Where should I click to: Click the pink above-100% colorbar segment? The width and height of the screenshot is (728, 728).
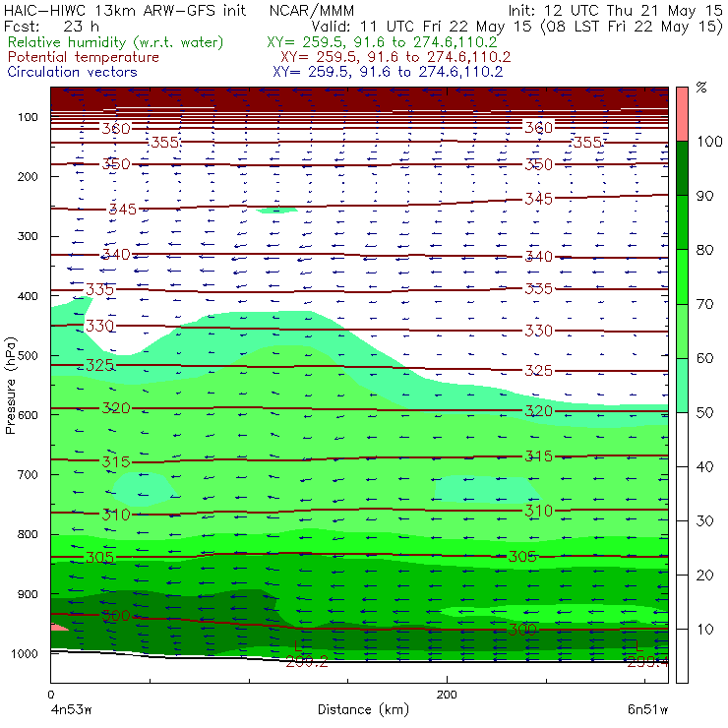click(x=682, y=114)
